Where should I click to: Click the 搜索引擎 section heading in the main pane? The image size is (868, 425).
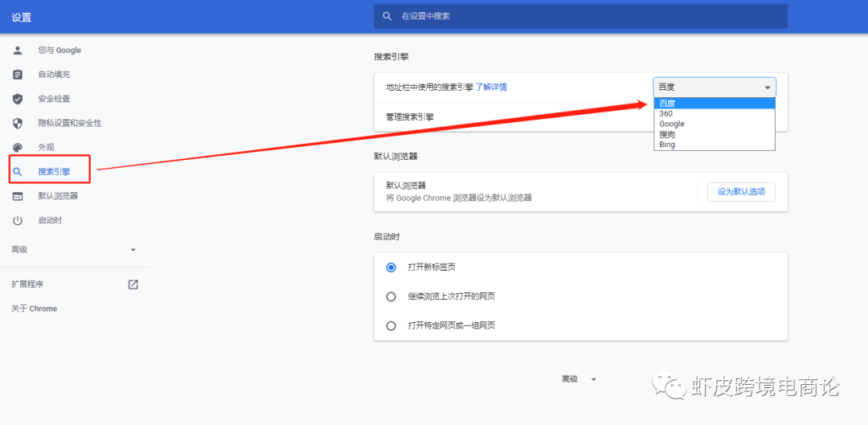[x=391, y=56]
